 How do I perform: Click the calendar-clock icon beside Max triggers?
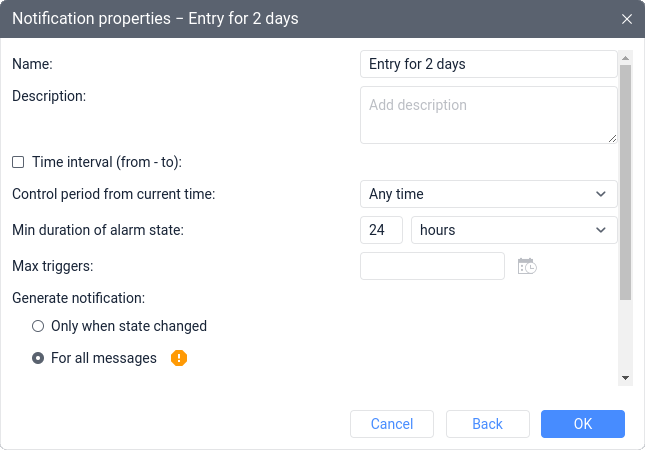[527, 266]
